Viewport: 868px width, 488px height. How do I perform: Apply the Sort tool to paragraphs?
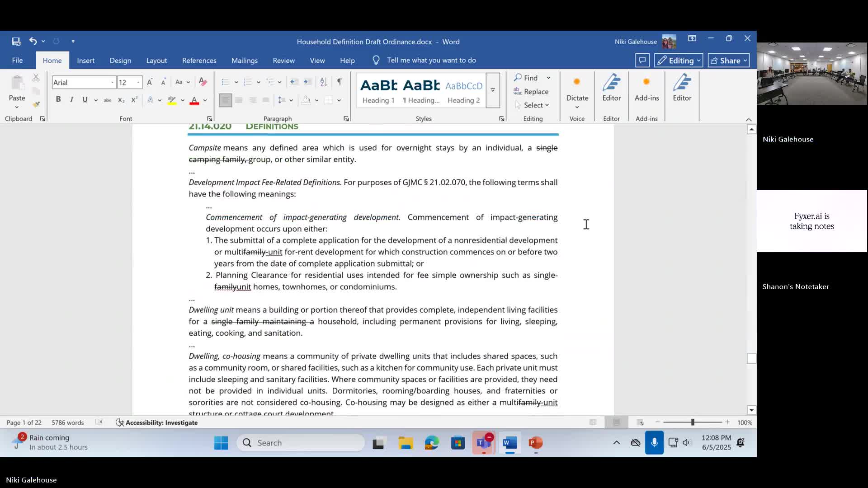coord(324,82)
